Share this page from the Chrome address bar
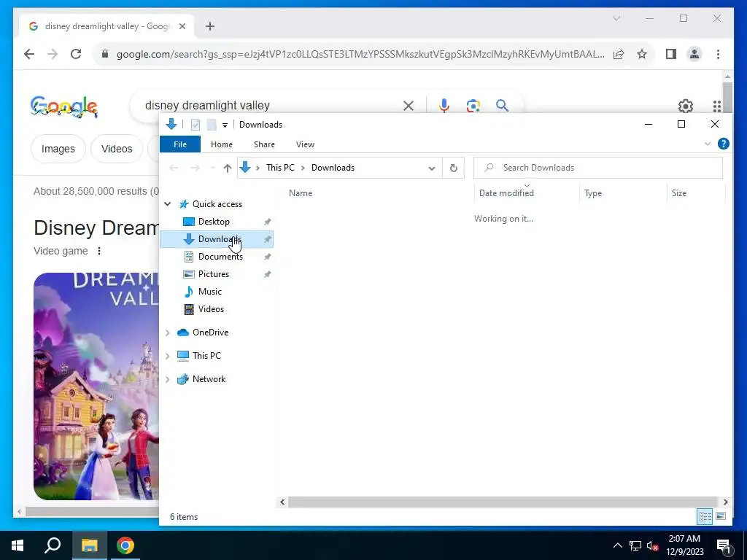The width and height of the screenshot is (747, 560). 619,54
